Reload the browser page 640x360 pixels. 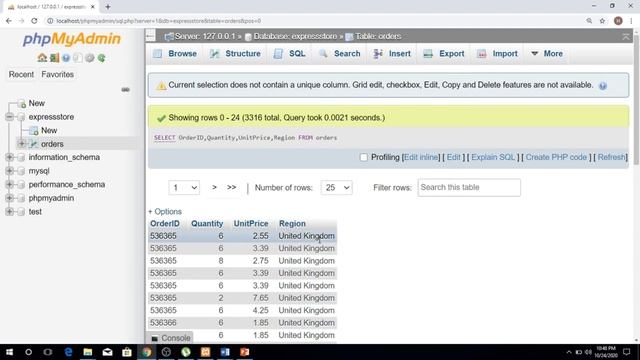pyautogui.click(x=34, y=21)
